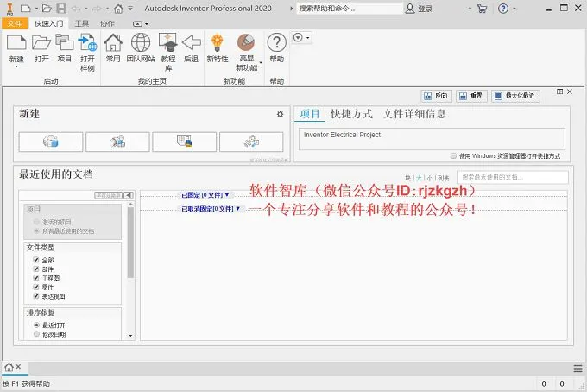Click the home document tab icon at bottom
The width and height of the screenshot is (587, 392).
coord(9,367)
